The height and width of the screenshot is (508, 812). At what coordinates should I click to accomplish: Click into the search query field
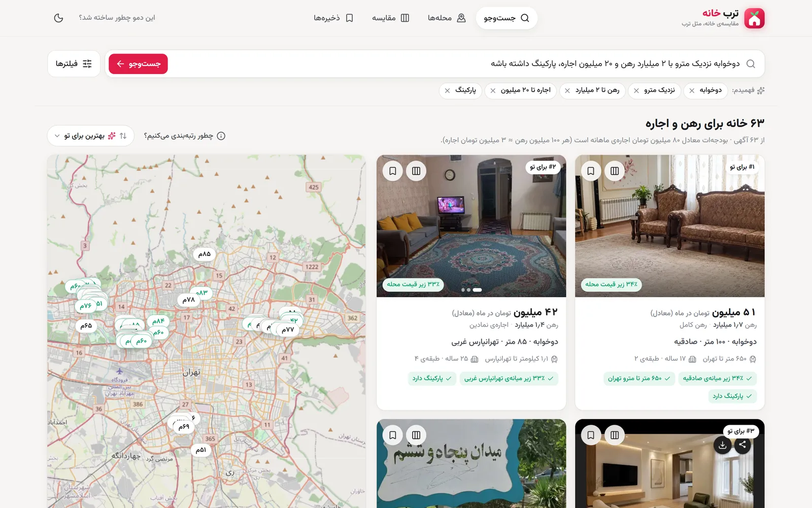coord(457,64)
